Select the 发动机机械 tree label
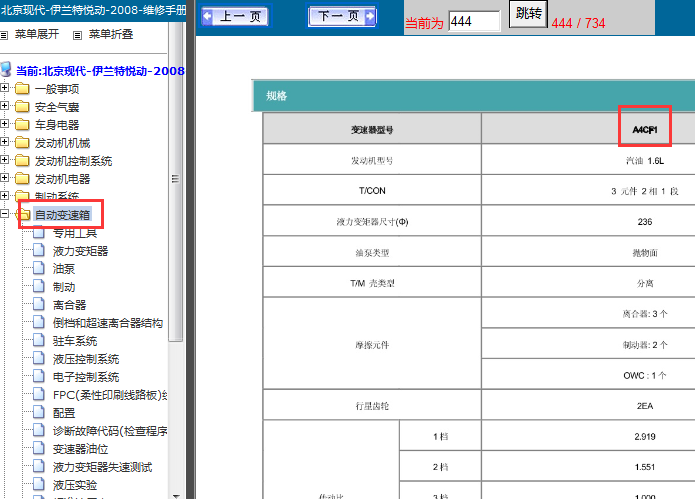This screenshot has height=499, width=695. [62, 143]
